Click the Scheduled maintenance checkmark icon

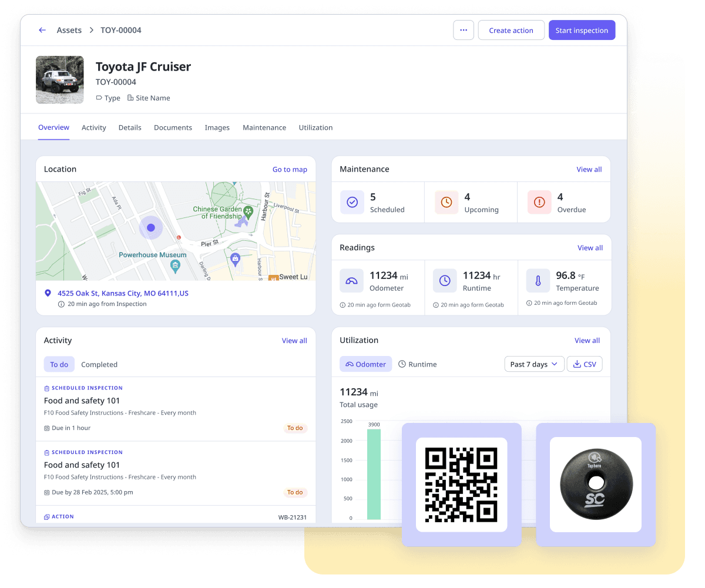[x=352, y=202]
